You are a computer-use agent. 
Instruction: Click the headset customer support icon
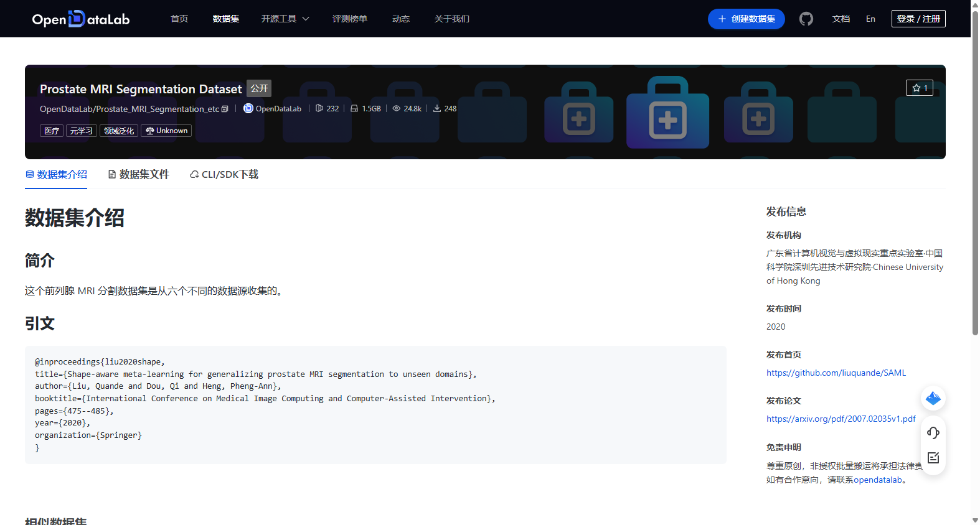pyautogui.click(x=933, y=432)
